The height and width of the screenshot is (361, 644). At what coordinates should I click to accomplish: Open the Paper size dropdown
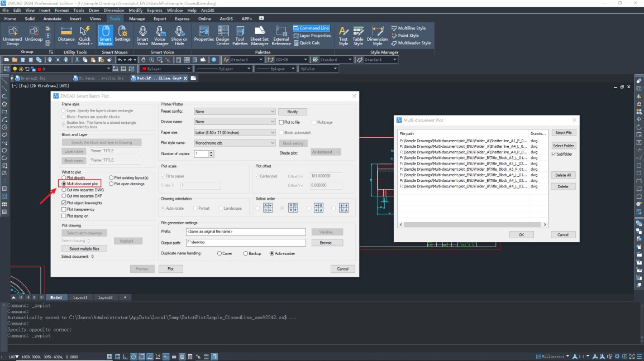tap(235, 132)
